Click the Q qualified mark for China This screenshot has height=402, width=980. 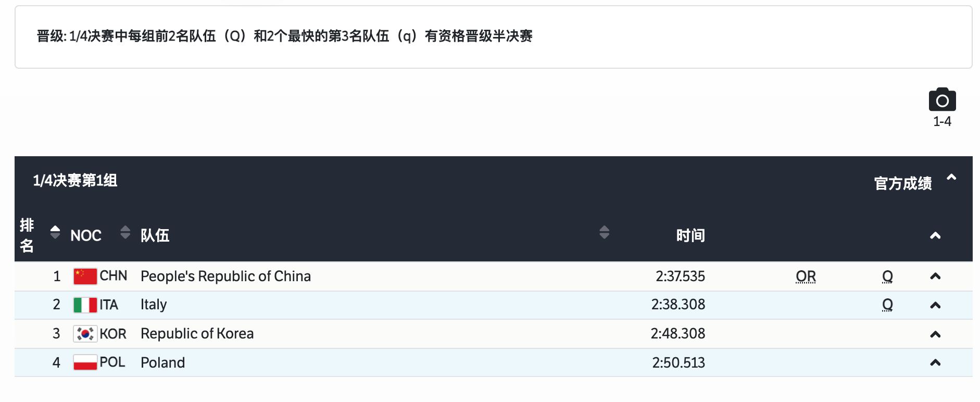click(x=887, y=277)
